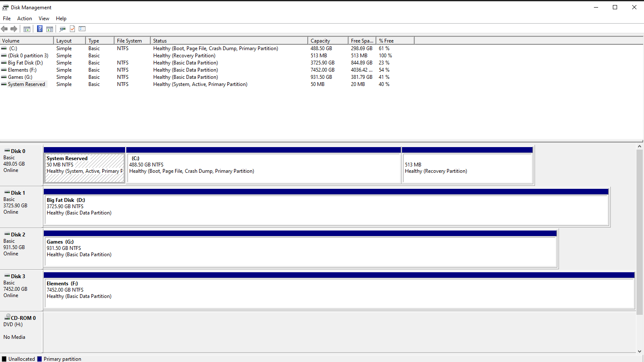Select the Big Fat Disk (D:) partition block
This screenshot has height=362, width=644.
(x=326, y=207)
